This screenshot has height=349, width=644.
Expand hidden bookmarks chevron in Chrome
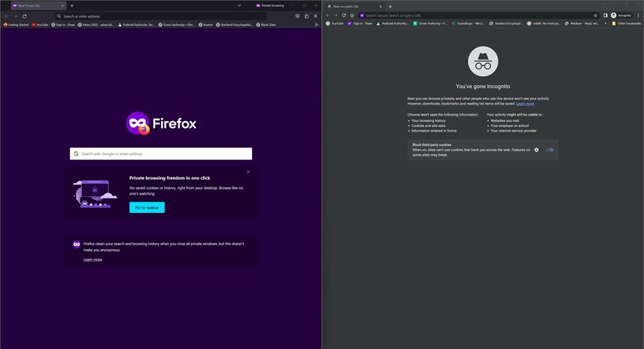(606, 23)
